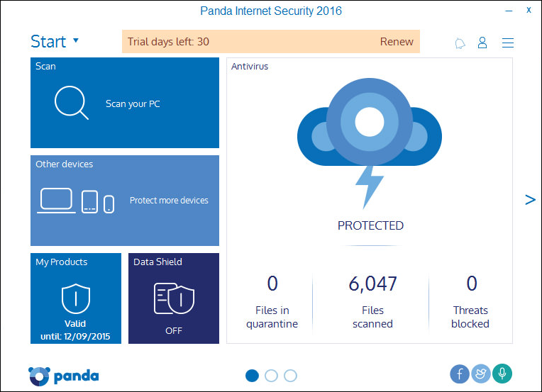Open the hamburger menu icon

[x=508, y=43]
